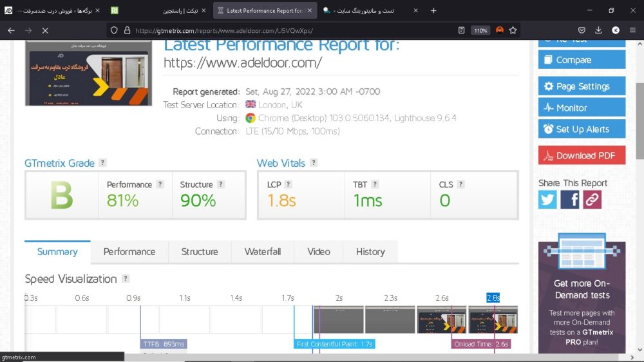Click the https://www.adeldoor.com/ URL heading

(243, 63)
